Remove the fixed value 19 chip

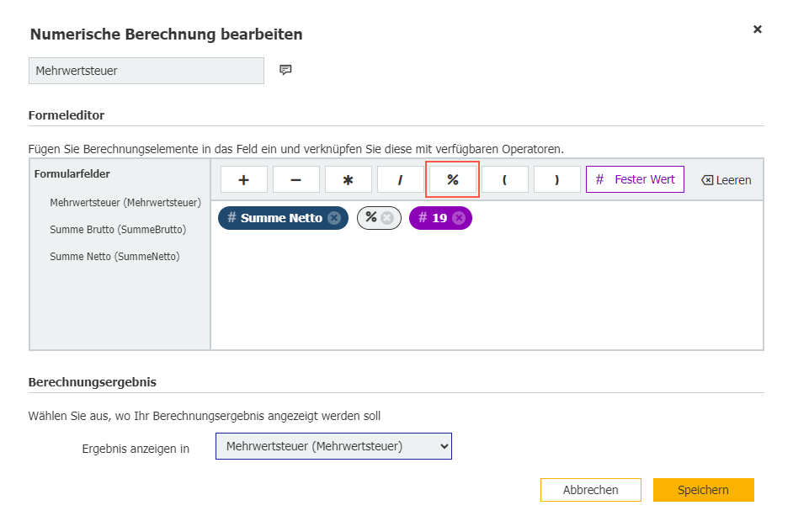click(459, 218)
